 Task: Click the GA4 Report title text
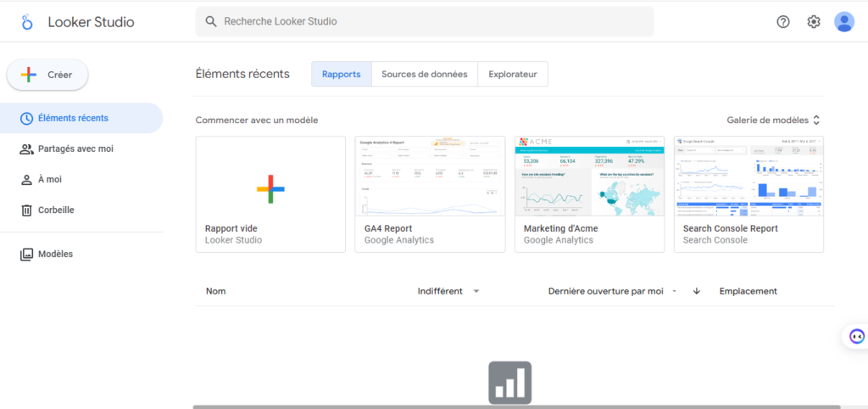coord(388,228)
